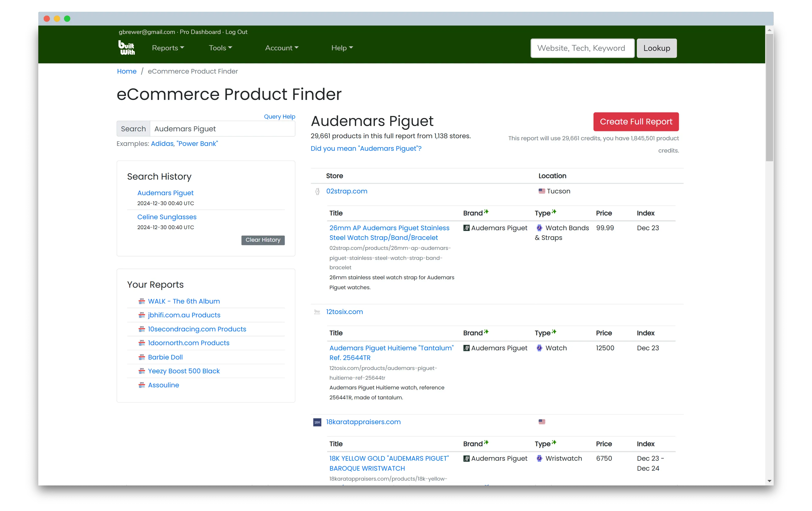Screen dimensions: 812x511
Task: Open Celine Sunglasses in Search History
Action: coord(166,217)
